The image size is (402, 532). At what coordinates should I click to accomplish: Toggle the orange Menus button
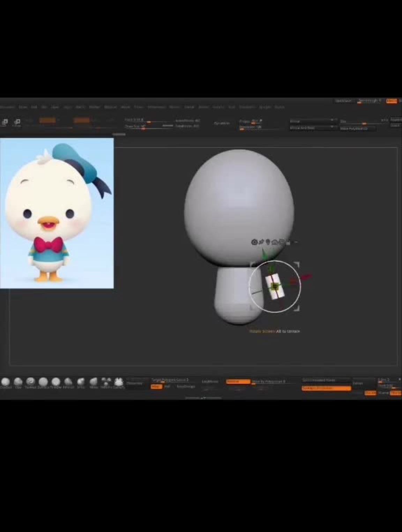pyautogui.click(x=392, y=101)
